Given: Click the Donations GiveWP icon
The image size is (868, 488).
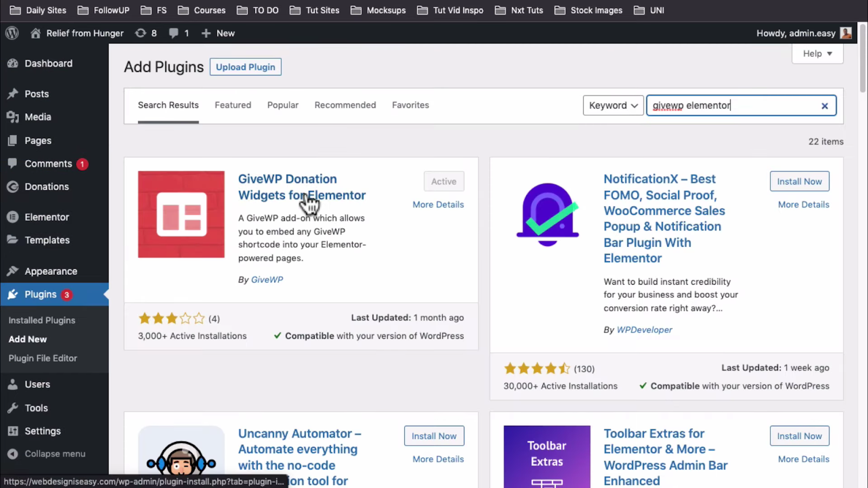Looking at the screenshot, I should coord(13,187).
